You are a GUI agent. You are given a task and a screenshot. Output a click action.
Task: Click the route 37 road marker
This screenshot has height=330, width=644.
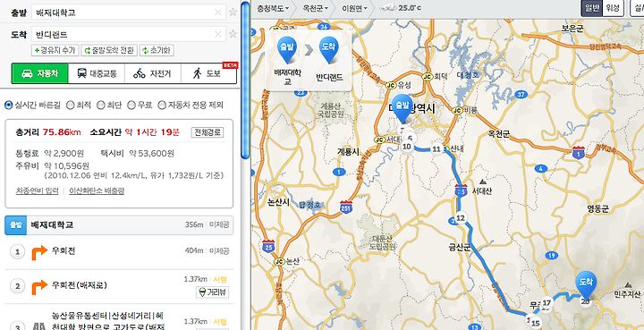[521, 95]
